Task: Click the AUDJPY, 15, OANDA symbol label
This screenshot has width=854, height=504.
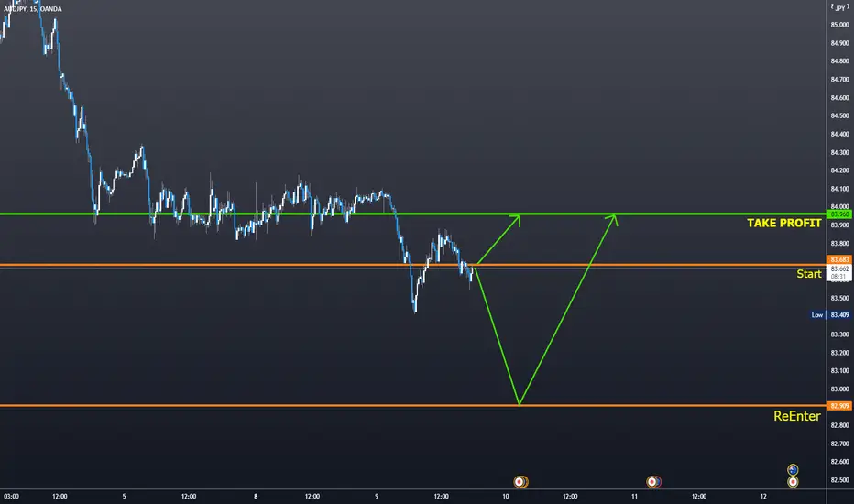Action: click(33, 9)
